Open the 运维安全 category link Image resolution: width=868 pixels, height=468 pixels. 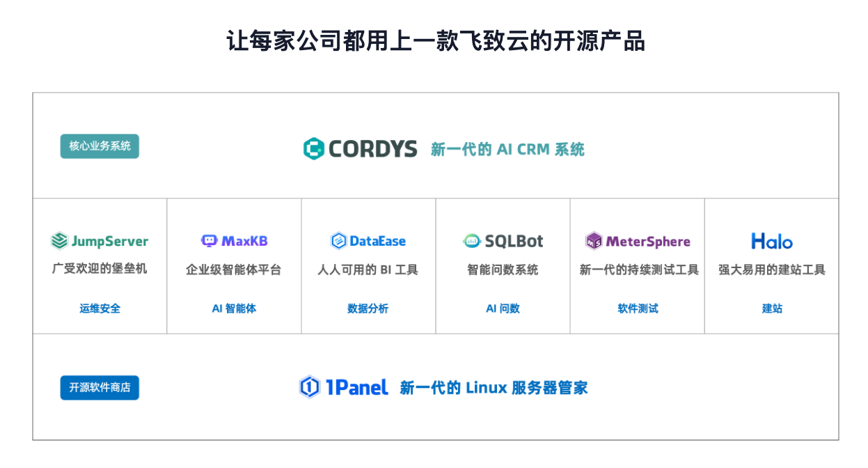click(x=100, y=309)
